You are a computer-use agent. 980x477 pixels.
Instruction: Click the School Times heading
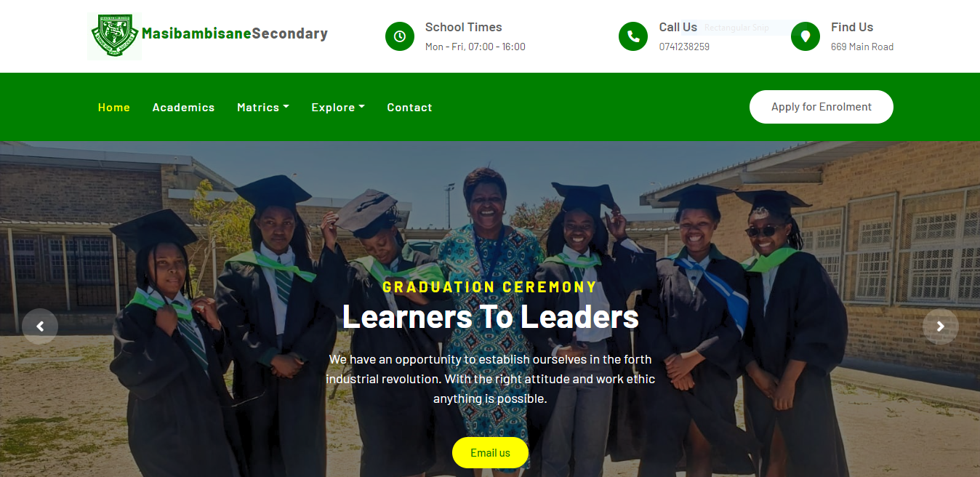coord(464,27)
